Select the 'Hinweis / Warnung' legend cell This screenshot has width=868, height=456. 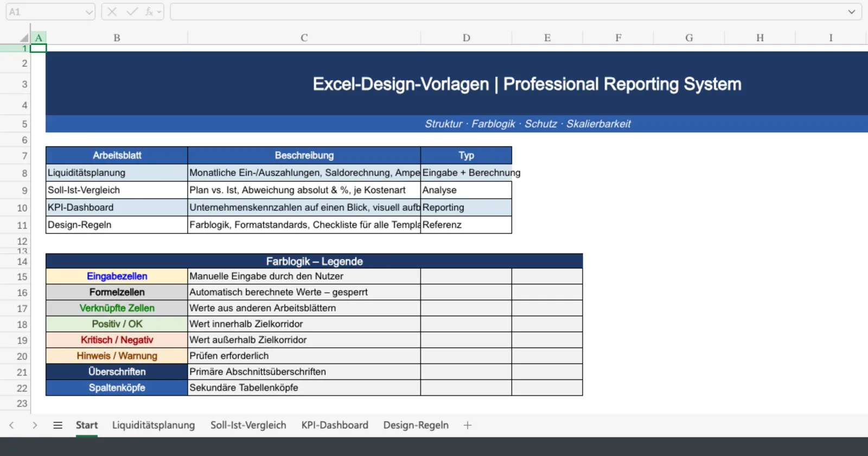117,356
